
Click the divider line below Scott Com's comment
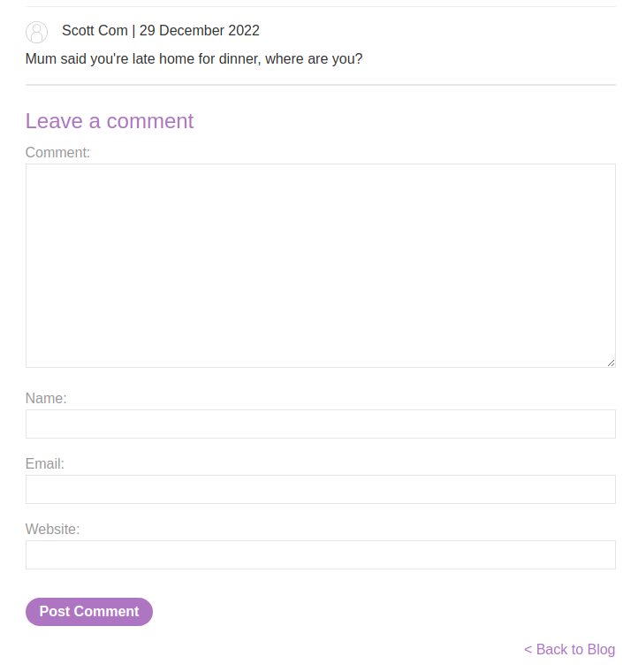click(x=320, y=85)
